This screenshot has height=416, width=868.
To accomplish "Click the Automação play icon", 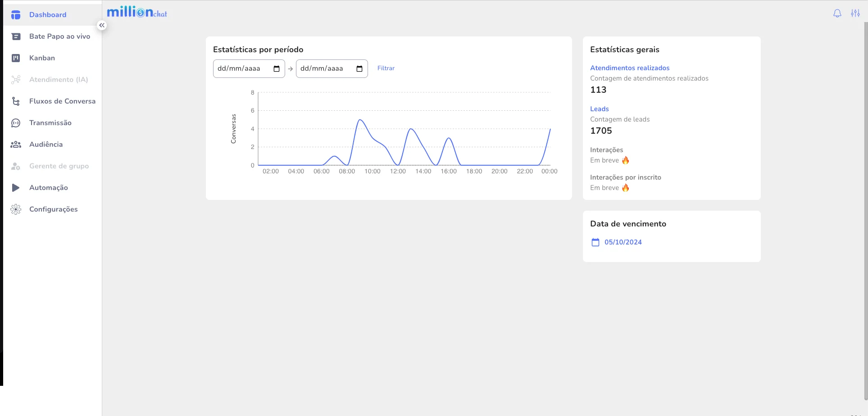I will coord(16,188).
